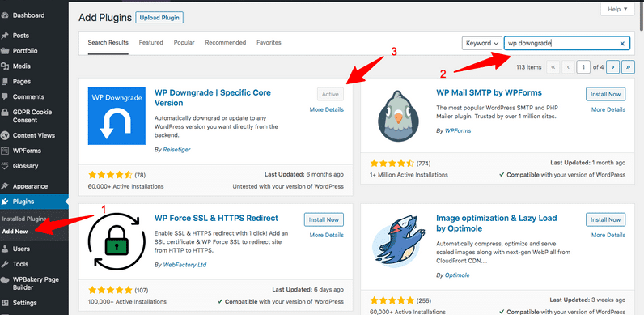Click the Posts pin icon
Screen dimensions: 644x315
[x=5, y=36]
